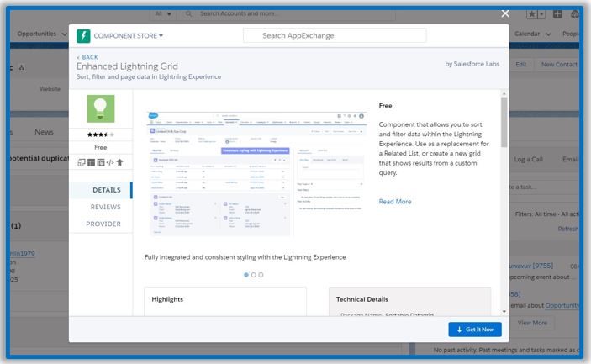Open the Opportunities tab dropdown chevron
Screen dimensions: 591x364
pyautogui.click(x=64, y=34)
